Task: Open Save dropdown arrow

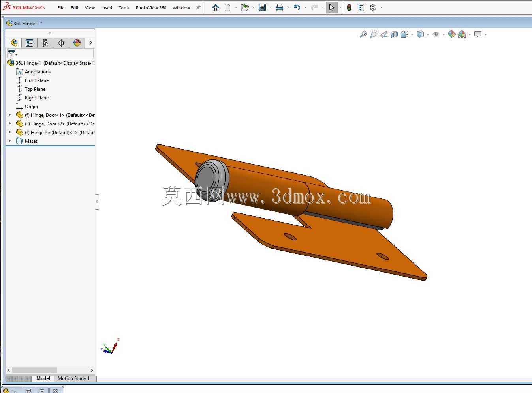Action: coord(271,7)
